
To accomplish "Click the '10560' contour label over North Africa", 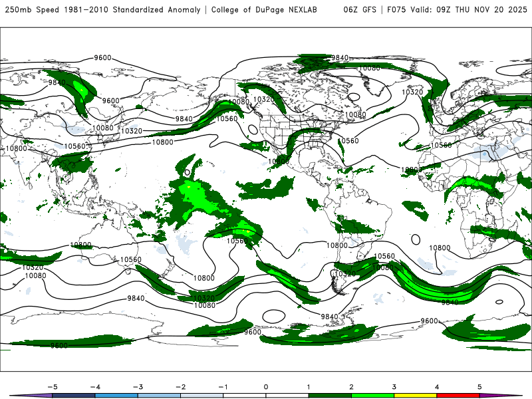I will (x=441, y=145).
